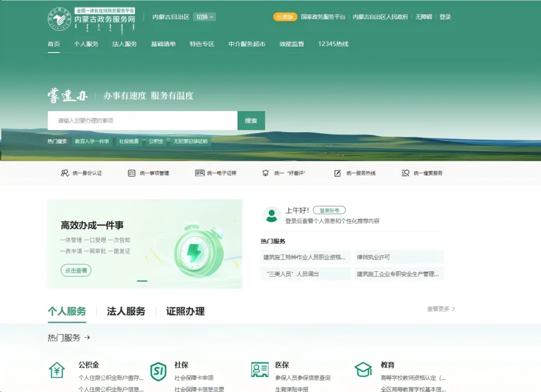Screen dimensions: 541x392
Task: Click 点击查看 button on banner
Action: tap(76, 271)
